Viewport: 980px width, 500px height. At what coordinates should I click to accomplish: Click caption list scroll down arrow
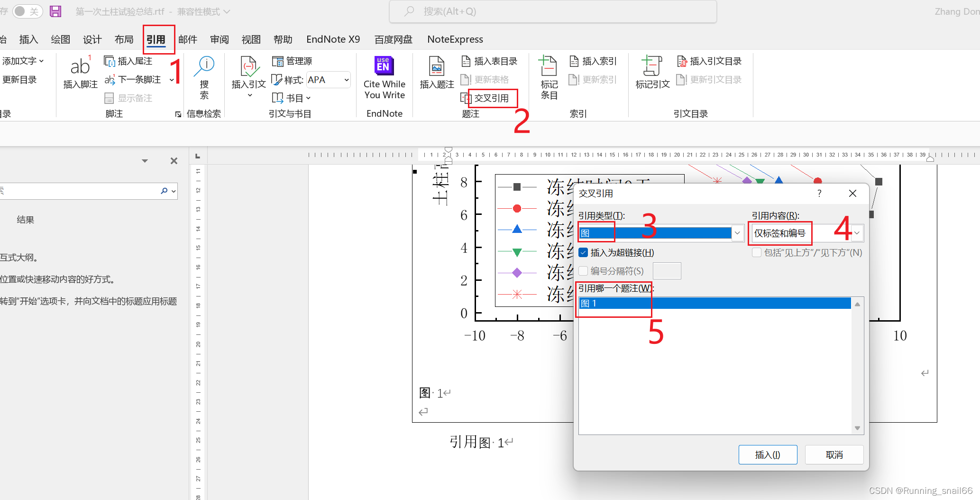coord(857,428)
